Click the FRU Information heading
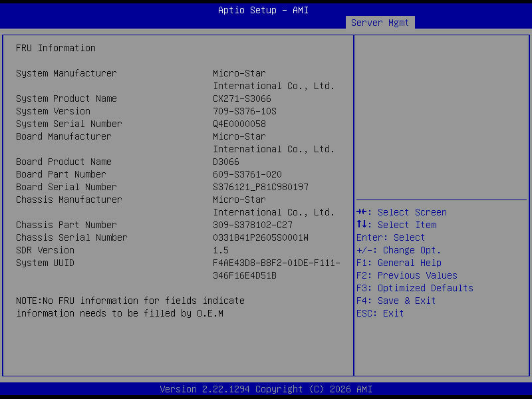This screenshot has height=399, width=532. pos(56,48)
